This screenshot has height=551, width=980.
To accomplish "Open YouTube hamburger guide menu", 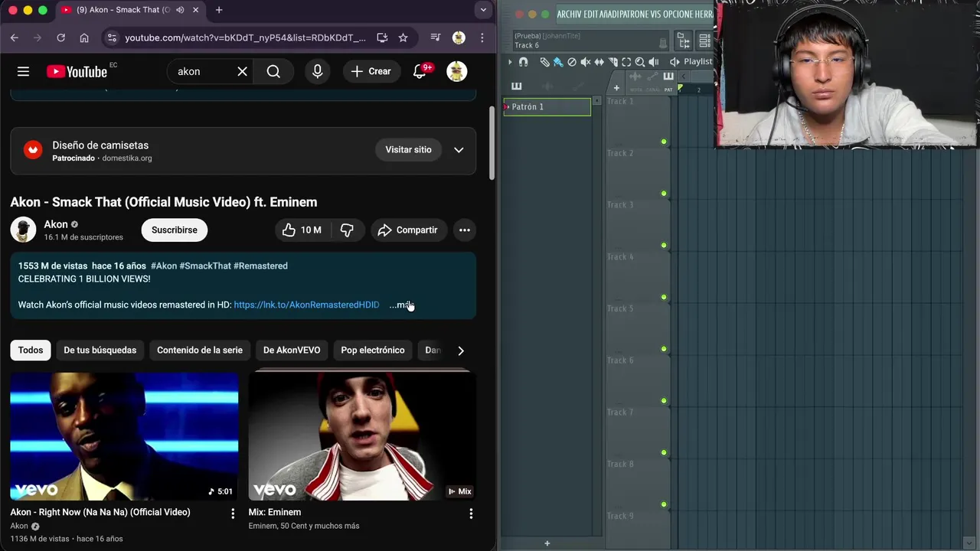I will click(x=23, y=71).
